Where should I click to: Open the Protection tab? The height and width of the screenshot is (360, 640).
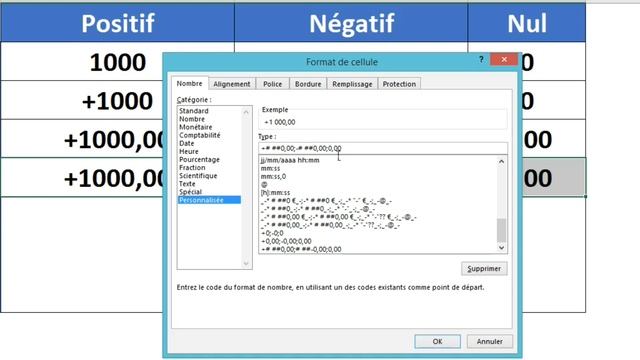(399, 84)
